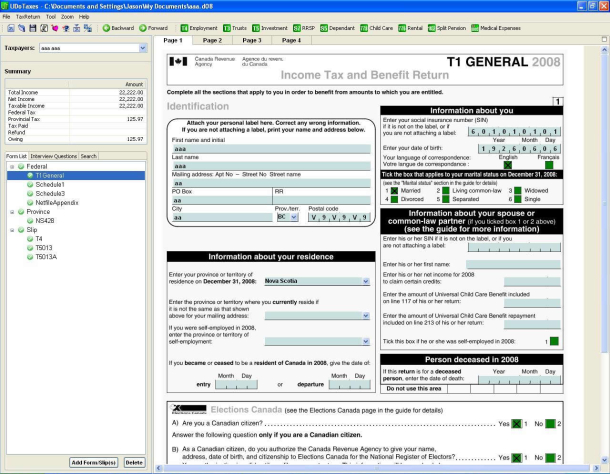Viewport: 610px width, 474px height.
Task: Switch to the Page 2 tab
Action: pyautogui.click(x=212, y=40)
